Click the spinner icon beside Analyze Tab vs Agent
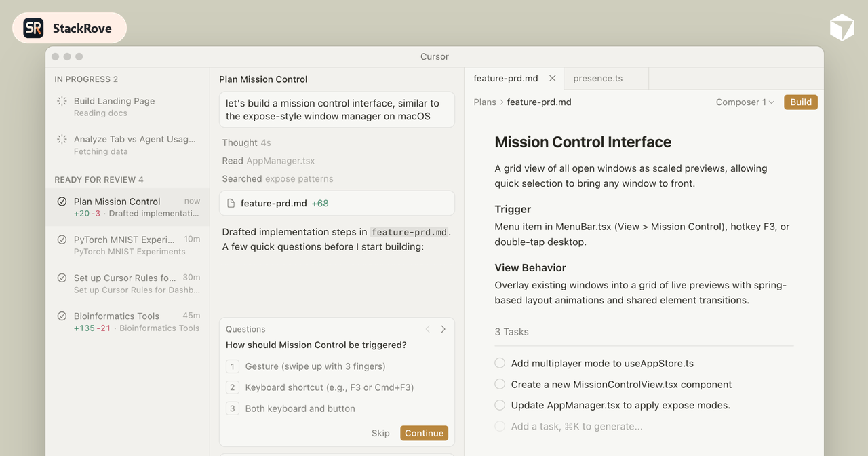 61,138
